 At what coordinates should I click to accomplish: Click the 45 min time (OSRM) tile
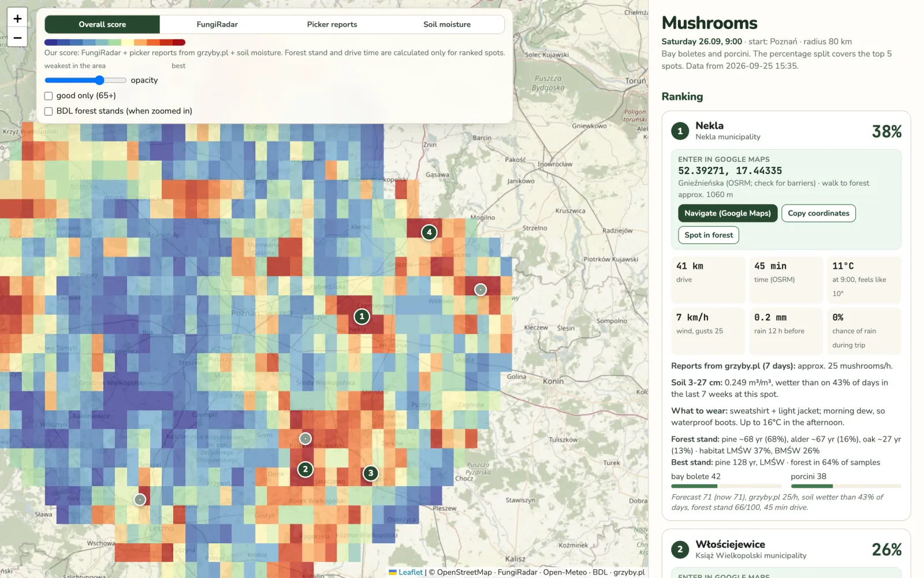786,280
